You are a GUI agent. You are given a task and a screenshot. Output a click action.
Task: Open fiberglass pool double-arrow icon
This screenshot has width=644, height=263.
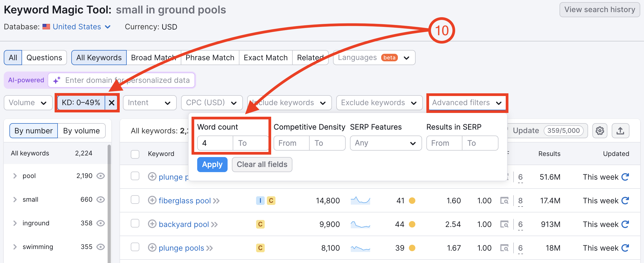(216, 201)
